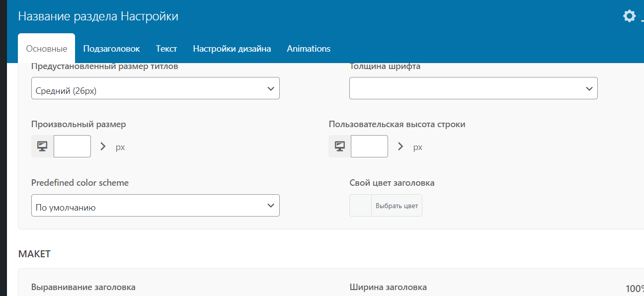Screen dimensions: 644x296
Task: Click desktop device icon for Произвольный размер
Action: coord(42,147)
